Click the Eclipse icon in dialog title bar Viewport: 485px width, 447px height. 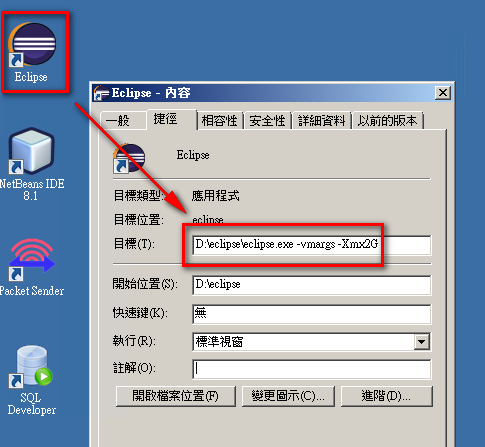coord(101,93)
